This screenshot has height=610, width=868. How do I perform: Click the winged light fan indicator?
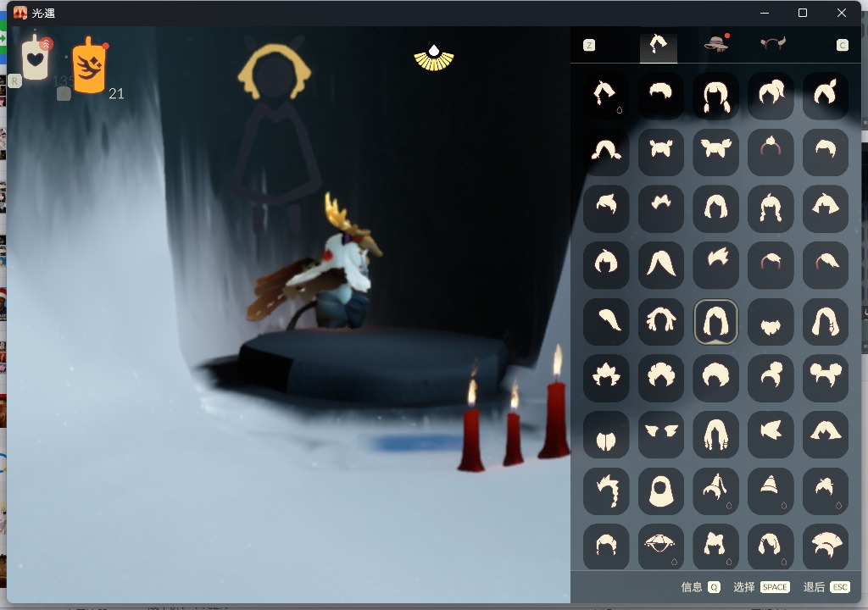434,58
